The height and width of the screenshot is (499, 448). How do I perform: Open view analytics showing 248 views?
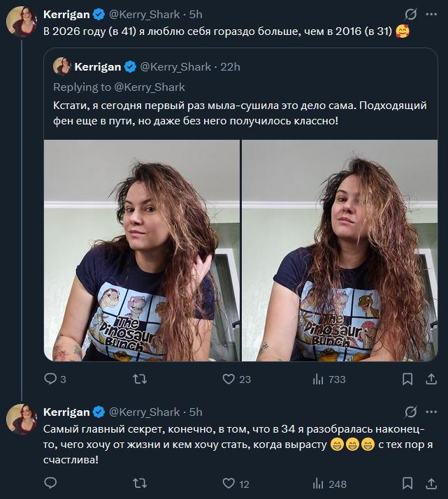318,483
